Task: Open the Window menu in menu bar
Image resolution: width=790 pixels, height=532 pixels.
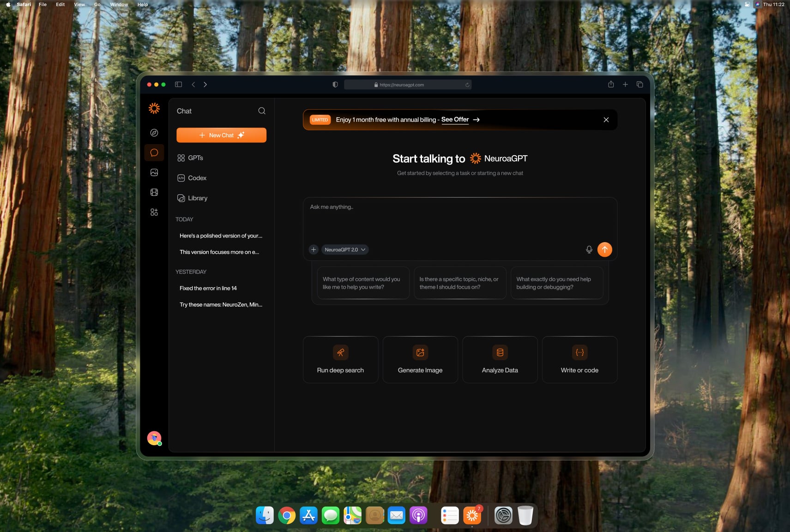Action: [119, 5]
